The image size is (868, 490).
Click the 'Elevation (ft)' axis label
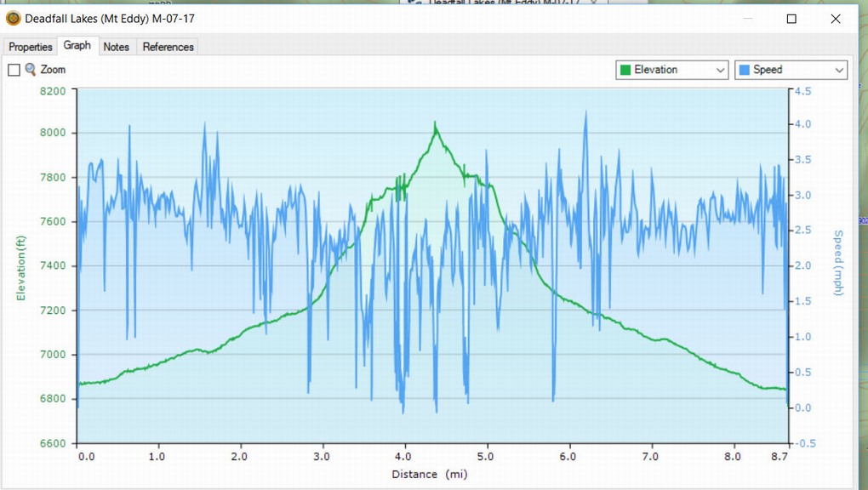point(21,267)
